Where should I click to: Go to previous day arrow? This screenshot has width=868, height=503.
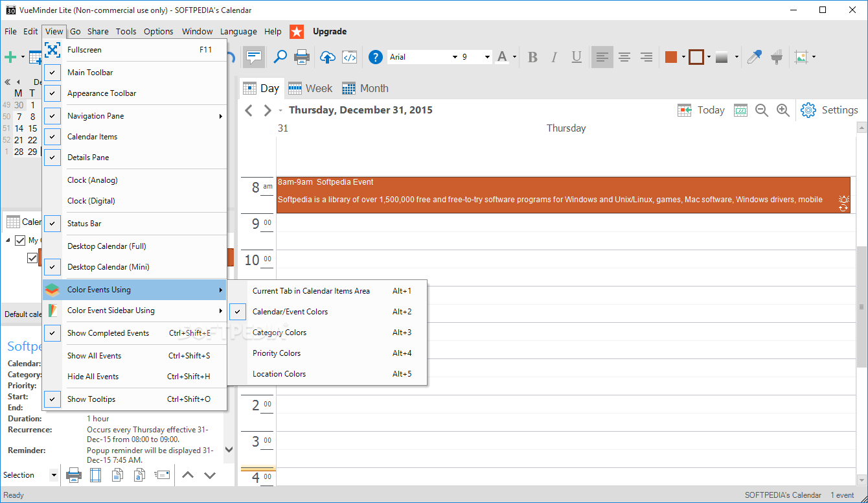[x=249, y=110]
